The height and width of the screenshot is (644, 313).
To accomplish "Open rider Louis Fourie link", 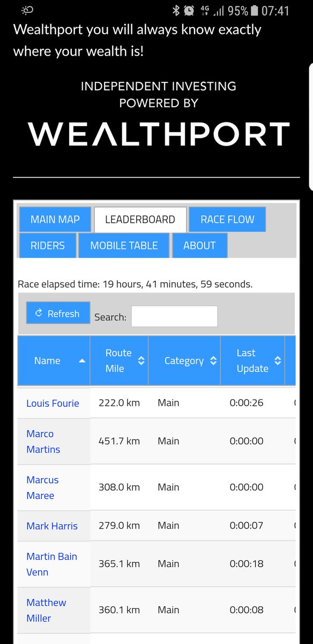I will (53, 403).
